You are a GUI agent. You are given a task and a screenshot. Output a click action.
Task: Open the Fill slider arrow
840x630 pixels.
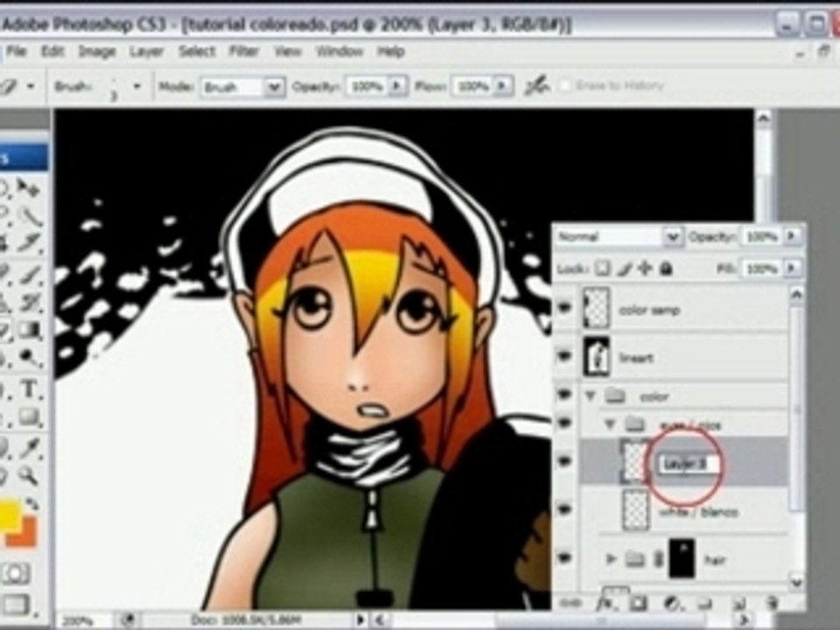click(793, 268)
